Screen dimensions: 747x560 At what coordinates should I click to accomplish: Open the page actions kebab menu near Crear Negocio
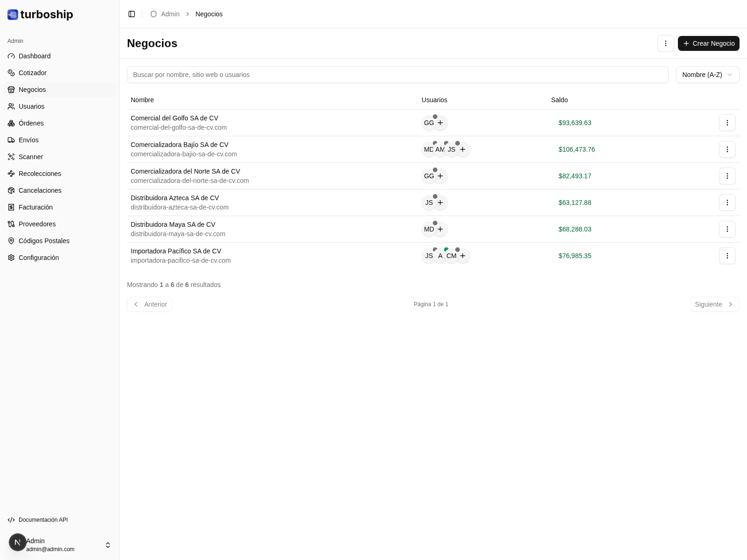pos(666,43)
